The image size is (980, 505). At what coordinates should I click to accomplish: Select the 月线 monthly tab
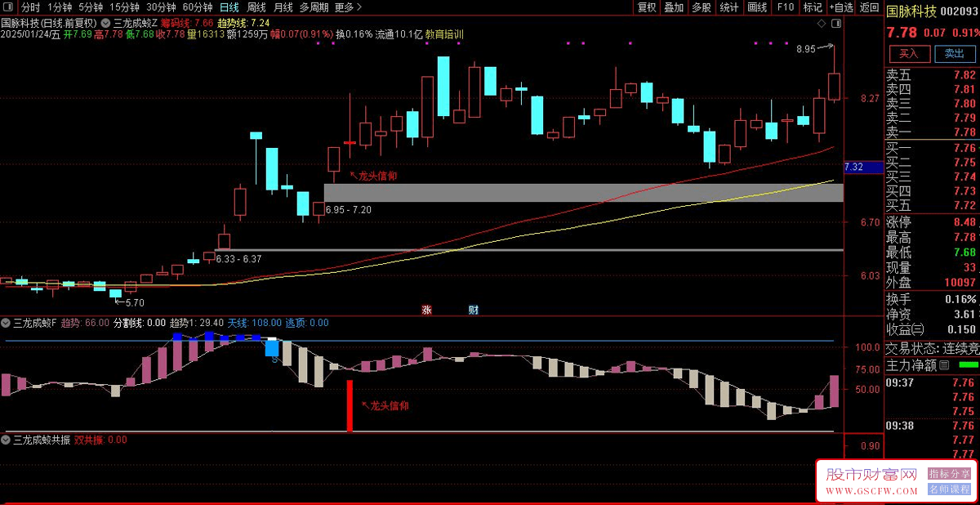coord(283,7)
